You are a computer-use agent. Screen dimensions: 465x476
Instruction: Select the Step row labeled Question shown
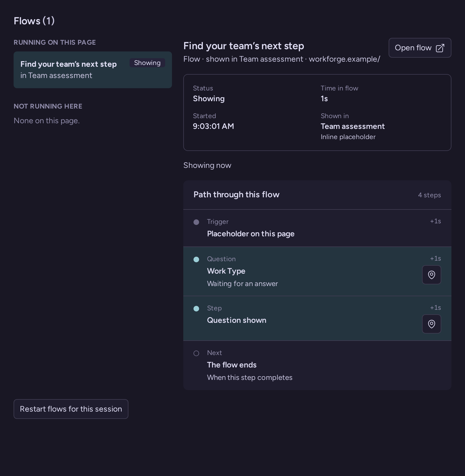click(x=317, y=318)
